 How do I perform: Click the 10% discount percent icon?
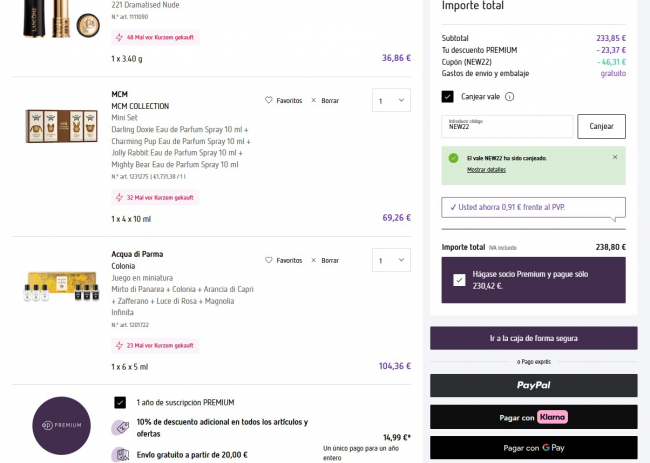point(121,427)
